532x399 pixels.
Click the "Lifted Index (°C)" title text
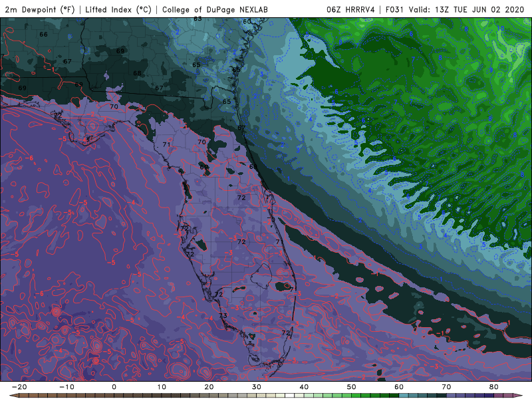(x=118, y=9)
